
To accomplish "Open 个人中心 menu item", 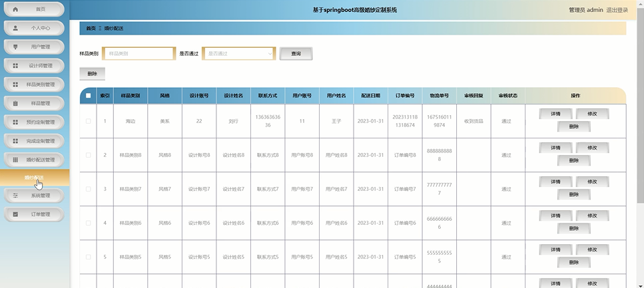I will coord(34,28).
